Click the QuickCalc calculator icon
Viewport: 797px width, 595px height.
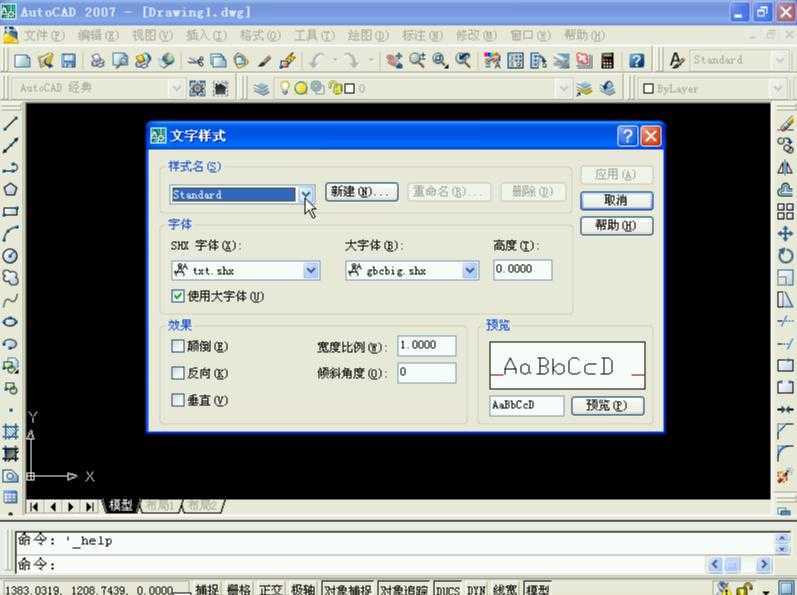point(607,60)
